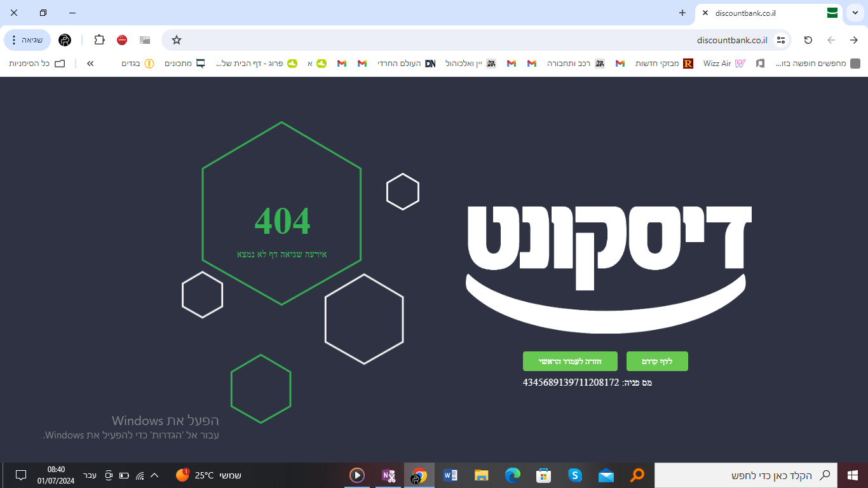Click the reference number 4345689139711208172
This screenshot has width=868, height=488.
click(571, 383)
